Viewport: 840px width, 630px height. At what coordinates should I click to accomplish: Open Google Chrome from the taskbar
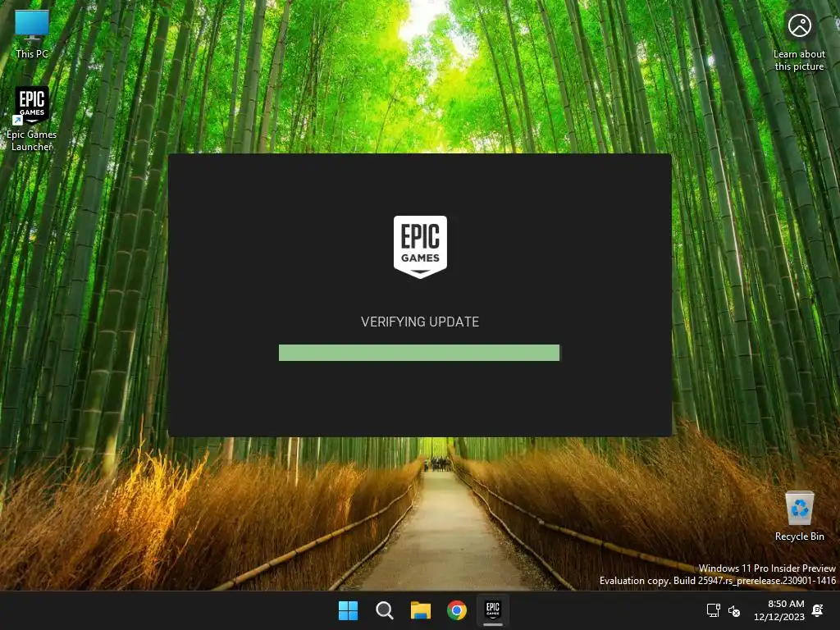tap(456, 610)
